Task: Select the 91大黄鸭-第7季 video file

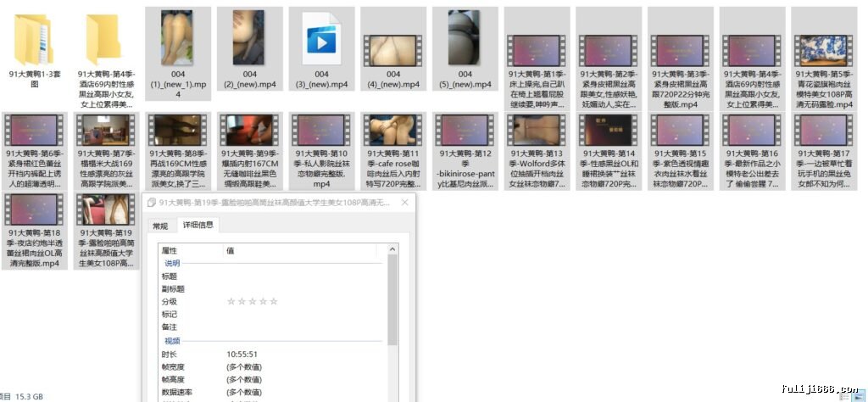Action: tap(106, 152)
